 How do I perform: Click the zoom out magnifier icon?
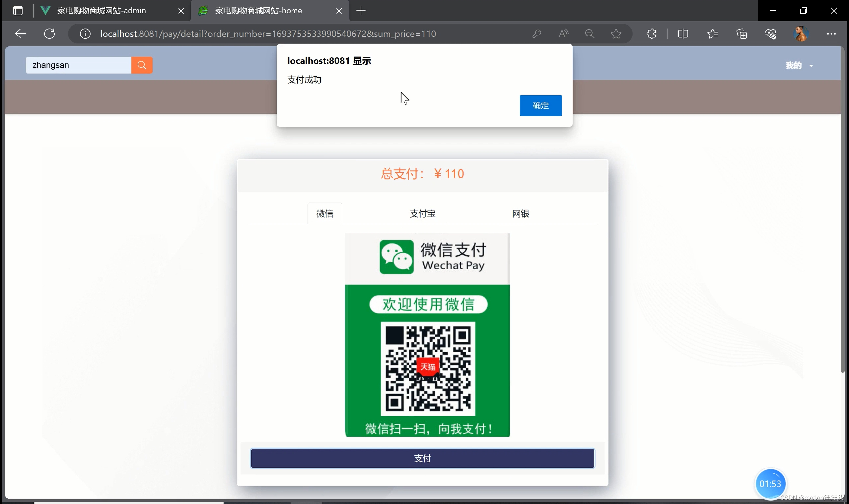[590, 34]
